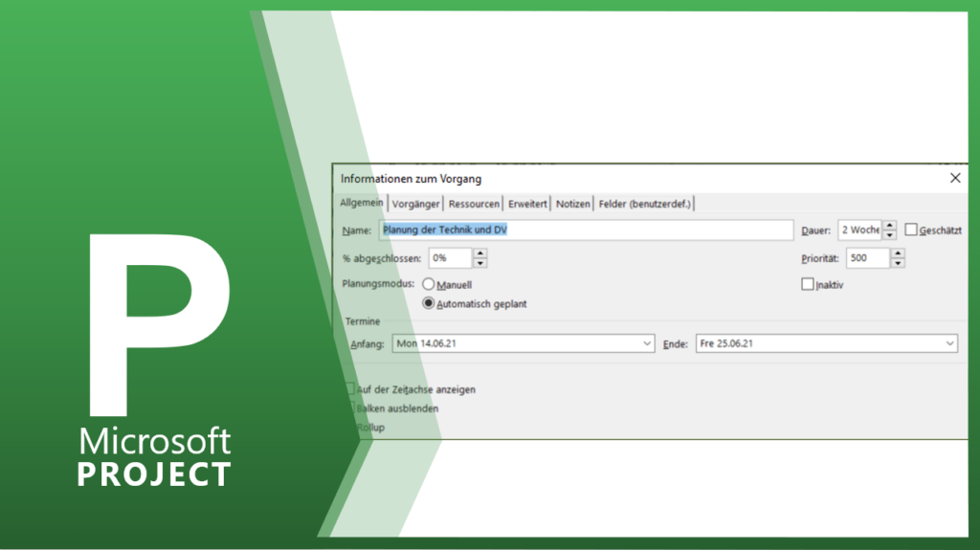Enable the Geschätzt checkbox

click(x=911, y=230)
